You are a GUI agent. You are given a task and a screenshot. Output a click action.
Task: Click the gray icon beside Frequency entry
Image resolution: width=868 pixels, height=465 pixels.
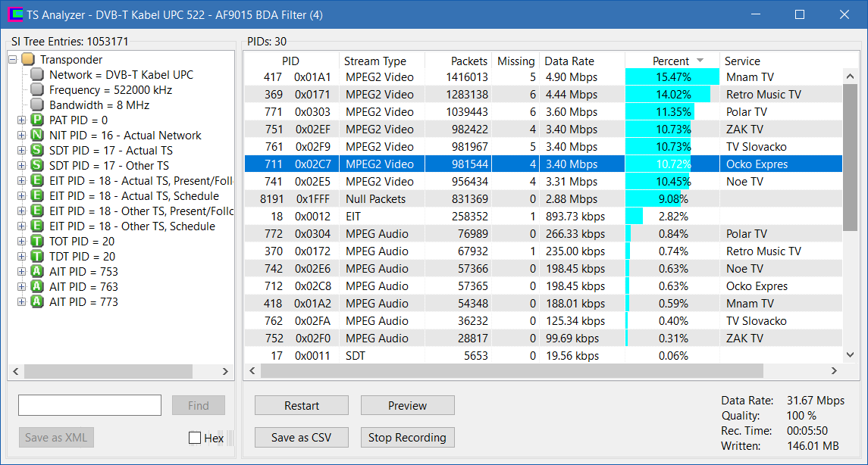click(37, 89)
